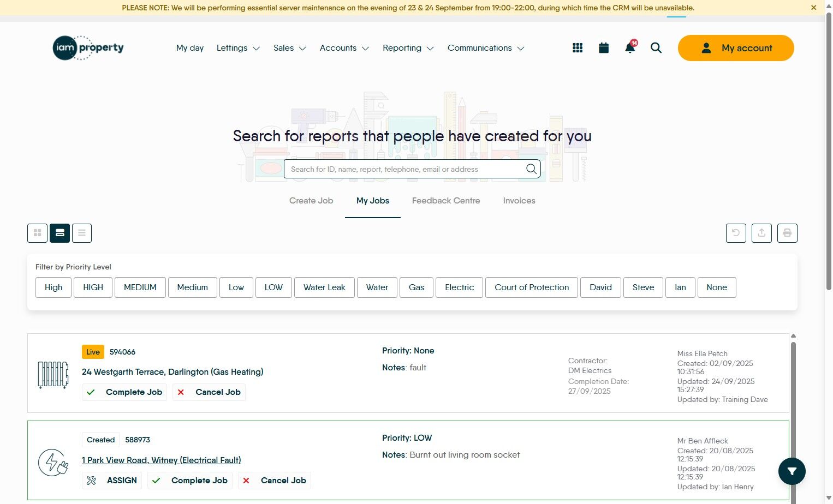Open 1 Park View Road, Witney link
The image size is (833, 504).
[162, 460]
